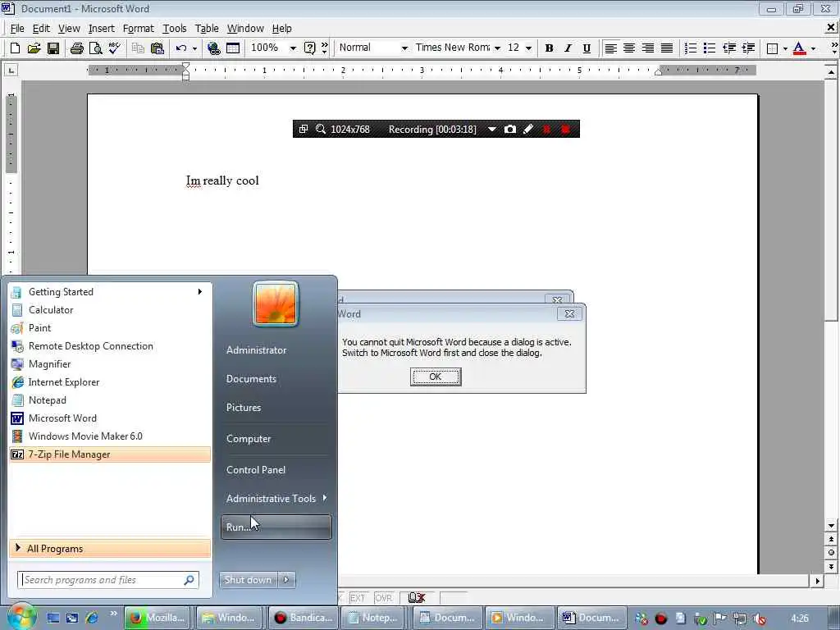Click the Decrease Indent icon
840x630 pixels.
tap(729, 48)
